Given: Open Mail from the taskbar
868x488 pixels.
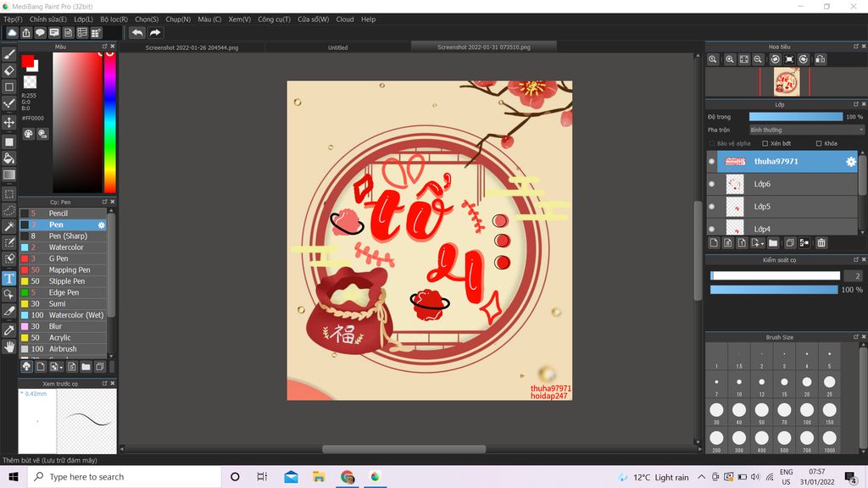Looking at the screenshot, I should [x=291, y=477].
